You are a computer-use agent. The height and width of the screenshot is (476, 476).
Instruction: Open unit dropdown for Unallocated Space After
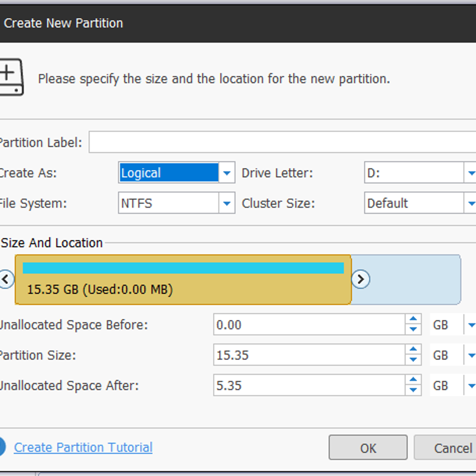pos(471,385)
